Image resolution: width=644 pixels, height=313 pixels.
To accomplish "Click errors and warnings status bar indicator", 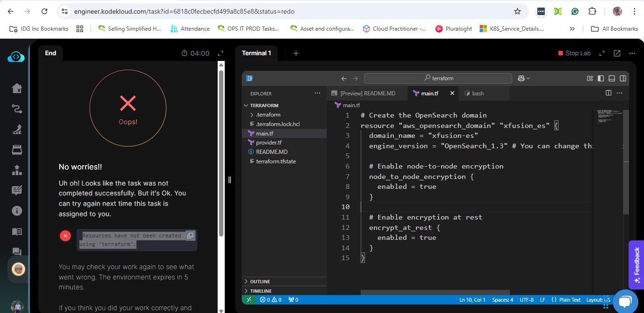I will click(x=271, y=300).
